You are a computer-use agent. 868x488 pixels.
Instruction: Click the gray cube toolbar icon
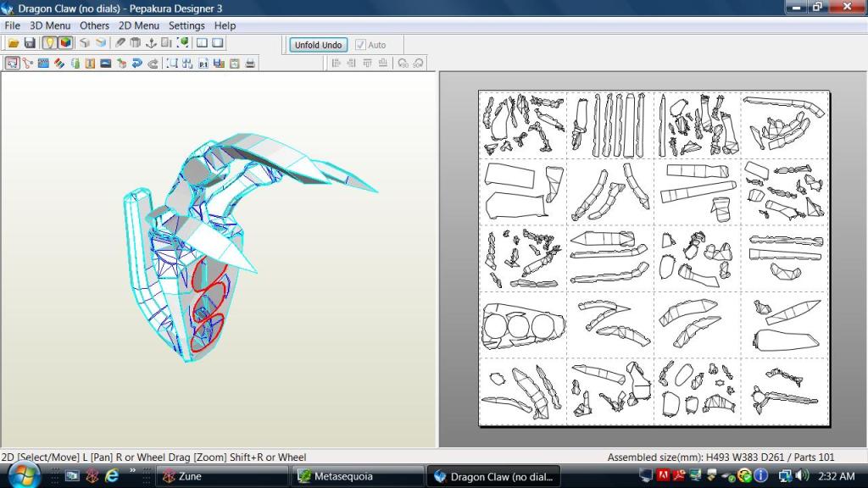(84, 42)
